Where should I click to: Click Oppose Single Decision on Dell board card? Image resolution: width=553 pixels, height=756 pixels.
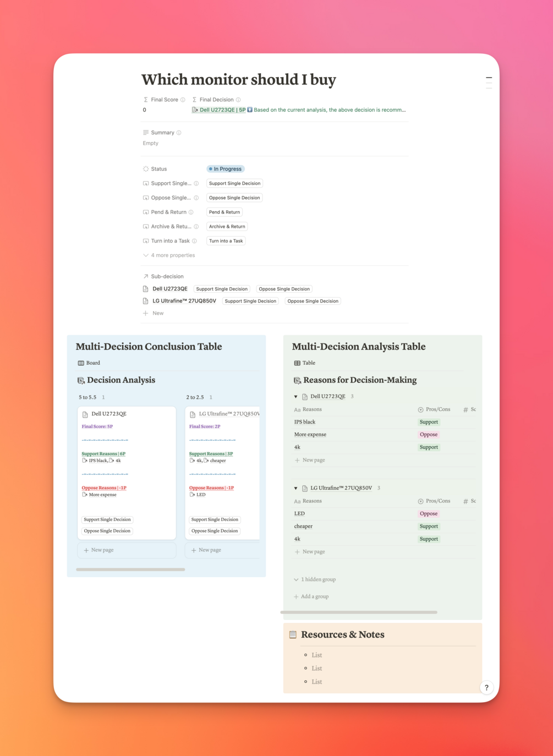107,531
